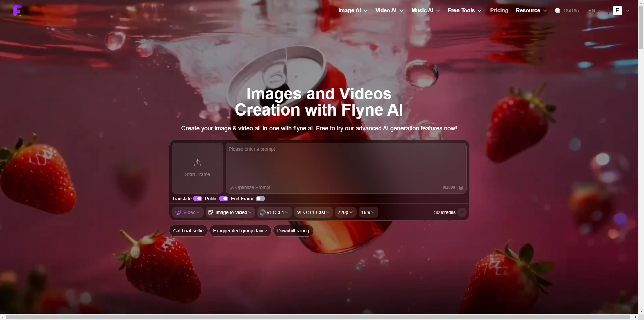
Task: Click the credits coin icon in header
Action: pyautogui.click(x=557, y=11)
